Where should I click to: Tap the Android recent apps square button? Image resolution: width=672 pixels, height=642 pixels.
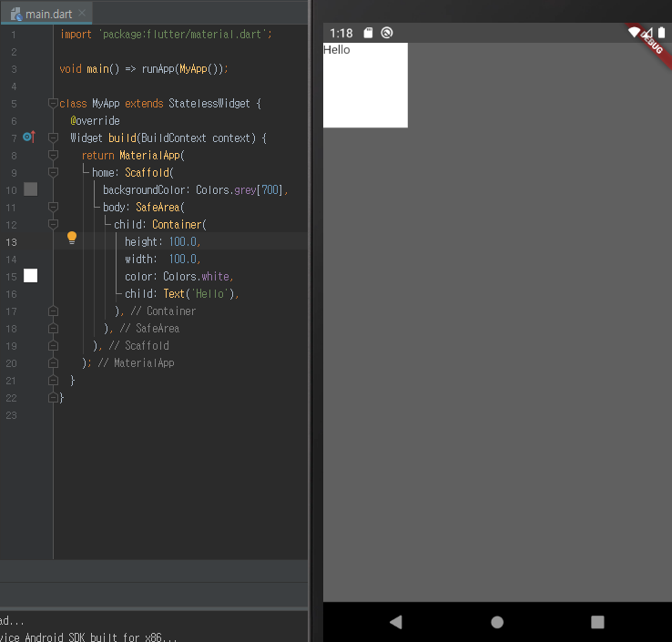point(597,622)
